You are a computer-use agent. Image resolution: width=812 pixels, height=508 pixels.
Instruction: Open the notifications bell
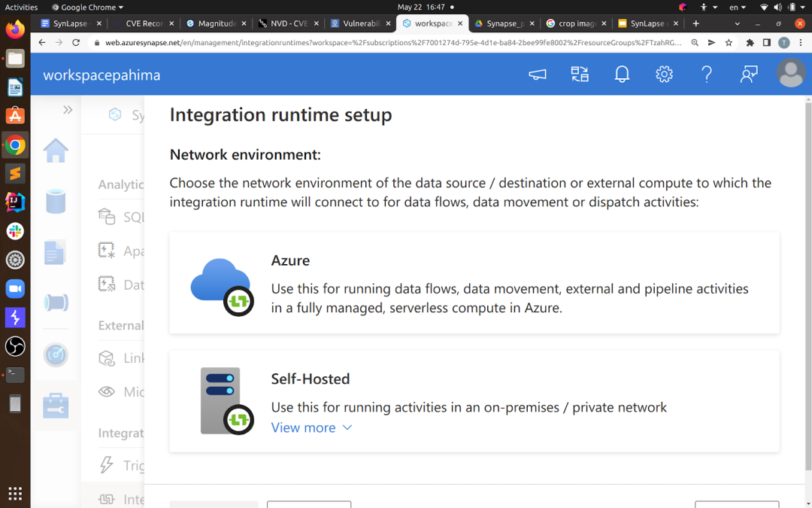click(x=622, y=74)
